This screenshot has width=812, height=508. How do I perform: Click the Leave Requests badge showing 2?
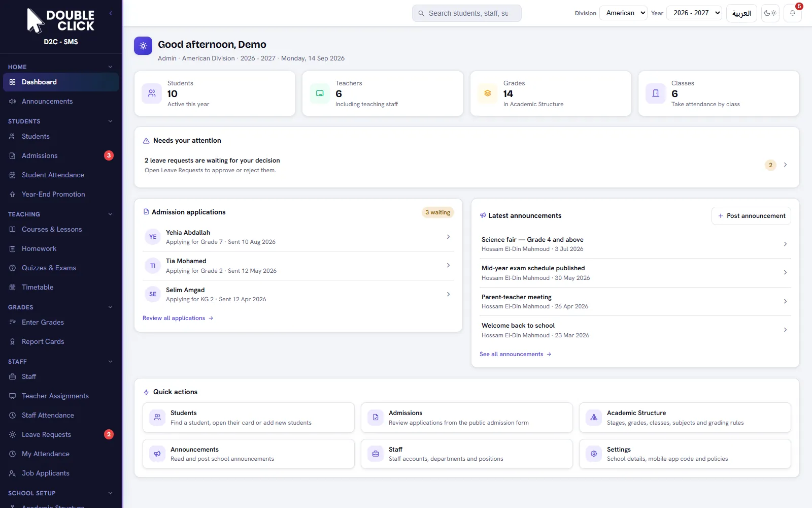pyautogui.click(x=109, y=434)
